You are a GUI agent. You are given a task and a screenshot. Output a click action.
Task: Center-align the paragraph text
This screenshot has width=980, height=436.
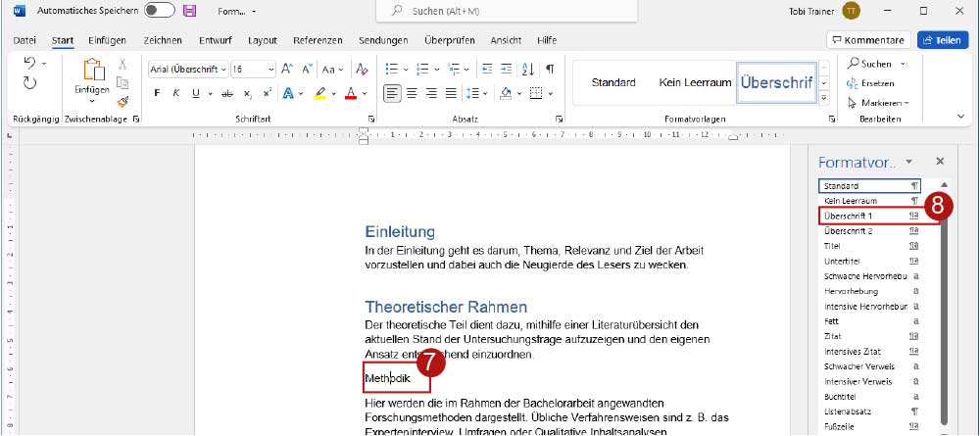tap(413, 93)
